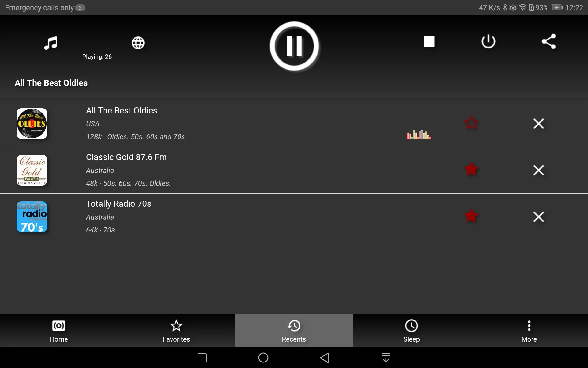Tap the globe icon to browse stations
The image size is (588, 368).
click(138, 42)
